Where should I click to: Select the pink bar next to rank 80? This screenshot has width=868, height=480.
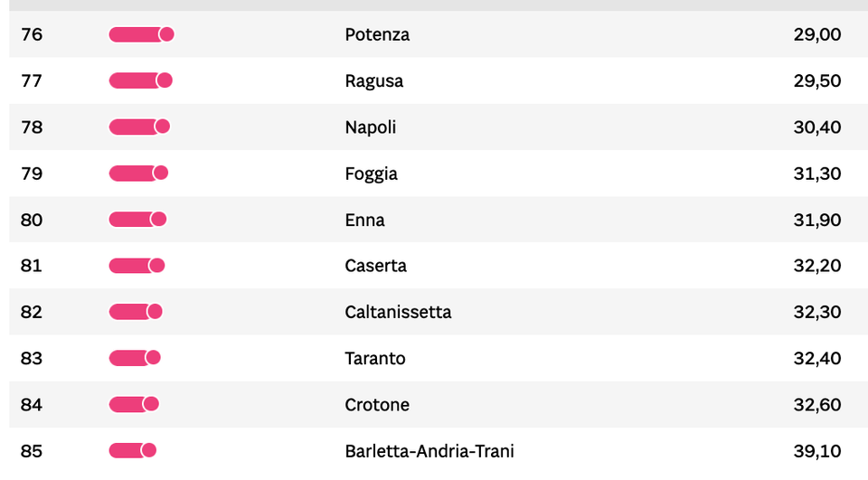coord(137,220)
